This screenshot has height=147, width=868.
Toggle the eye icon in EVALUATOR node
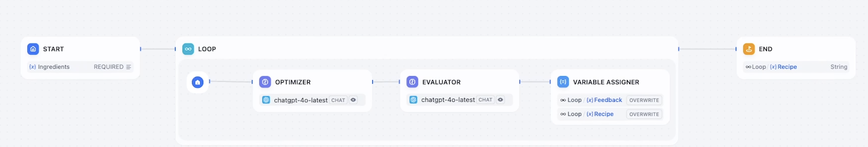(x=500, y=100)
